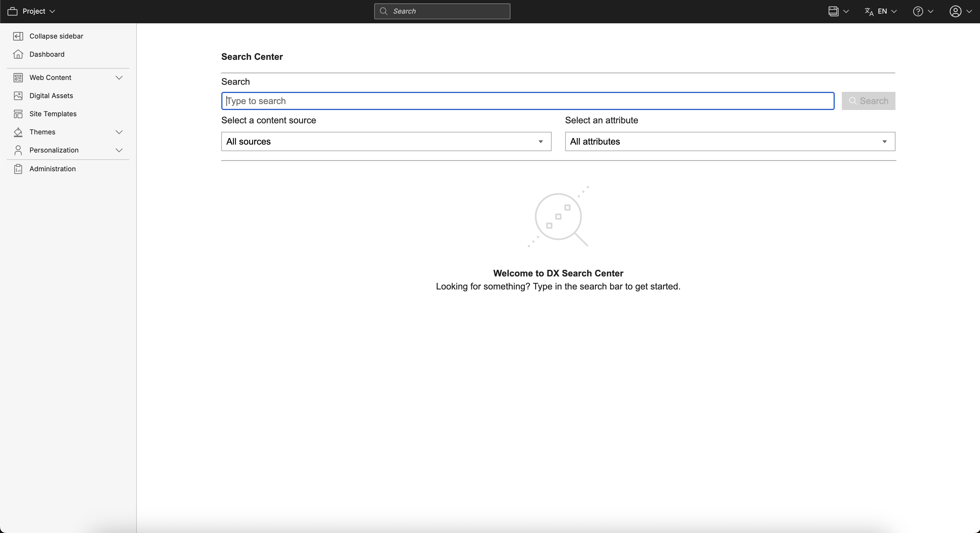
Task: Focus the top bar Search box
Action: coord(442,11)
